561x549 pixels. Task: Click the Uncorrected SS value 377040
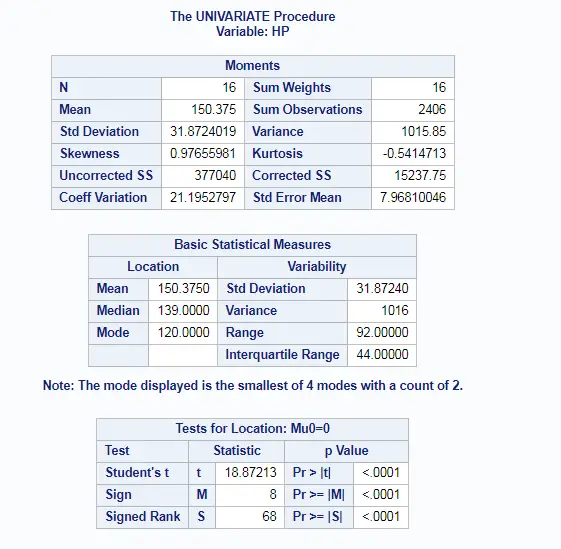point(215,175)
